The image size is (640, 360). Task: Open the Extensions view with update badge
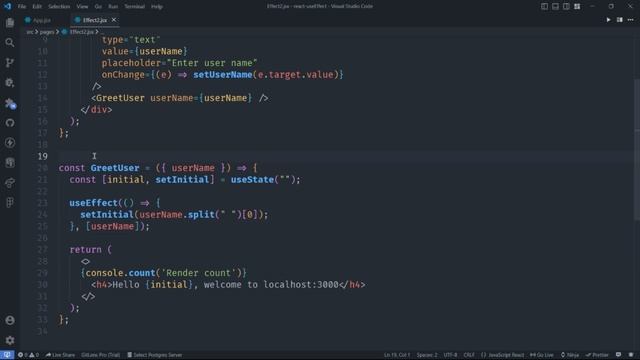[x=10, y=103]
